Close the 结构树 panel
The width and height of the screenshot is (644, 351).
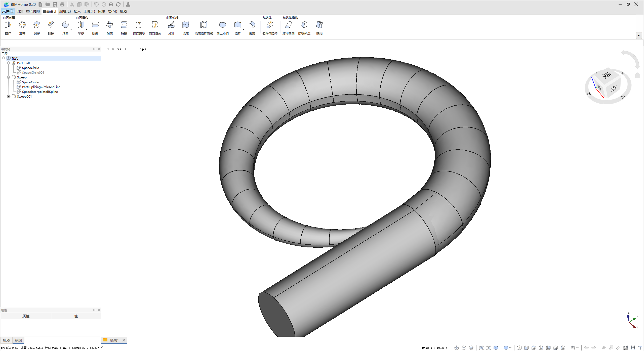(x=99, y=49)
